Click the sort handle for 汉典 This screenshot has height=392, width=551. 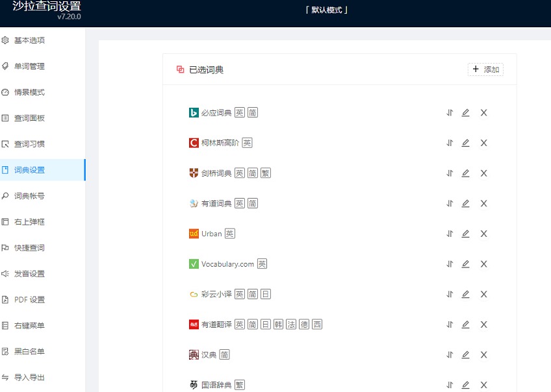(450, 355)
